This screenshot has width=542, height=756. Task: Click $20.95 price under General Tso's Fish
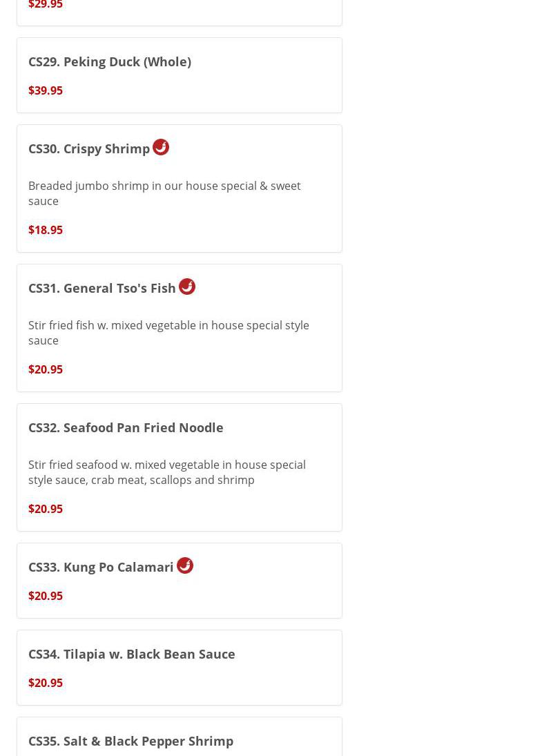click(x=46, y=369)
